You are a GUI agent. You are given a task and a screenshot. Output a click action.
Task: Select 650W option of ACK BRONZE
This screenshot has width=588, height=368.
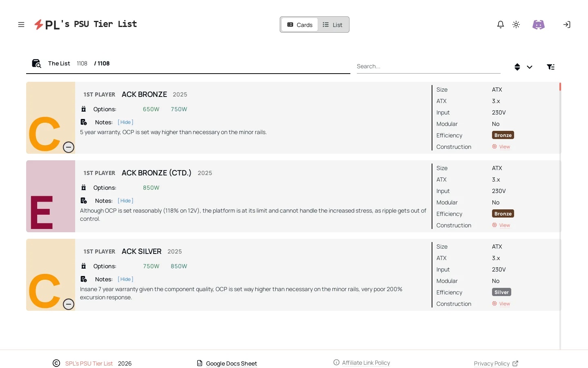[151, 109]
